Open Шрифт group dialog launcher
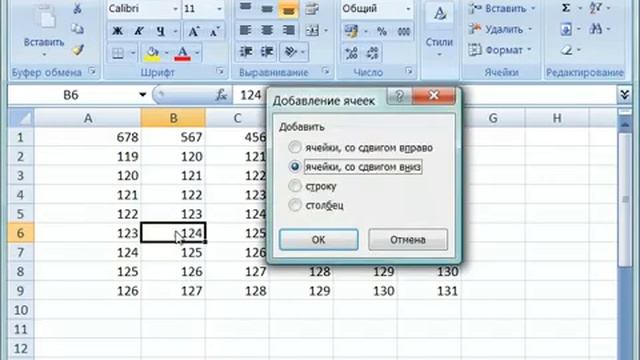This screenshot has width=640, height=360. click(x=220, y=71)
